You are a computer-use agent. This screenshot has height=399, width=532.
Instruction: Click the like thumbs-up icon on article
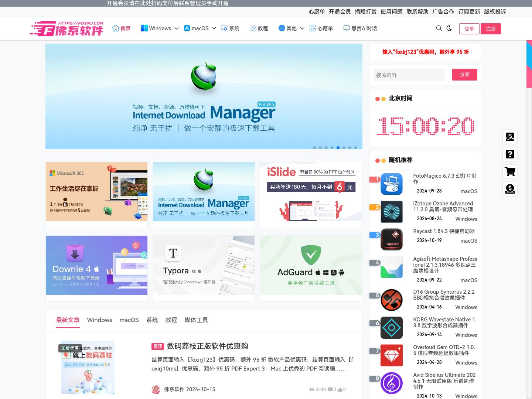(x=340, y=389)
